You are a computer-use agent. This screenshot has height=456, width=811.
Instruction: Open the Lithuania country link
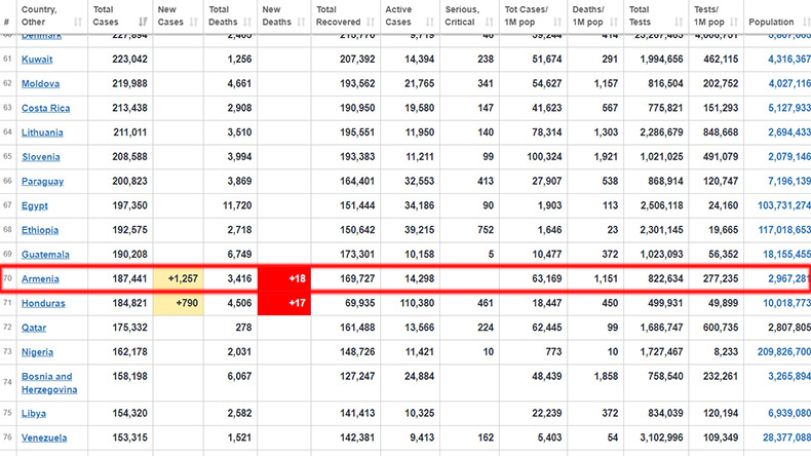click(42, 132)
